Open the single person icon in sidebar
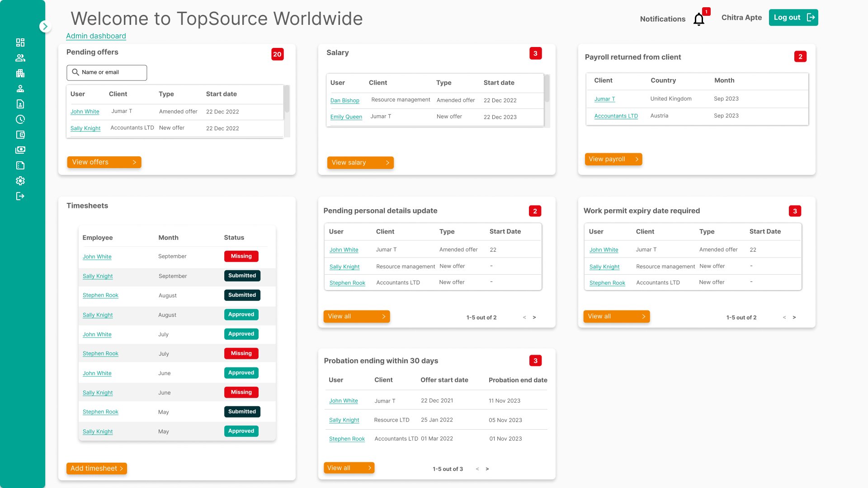The height and width of the screenshot is (488, 868). (x=20, y=89)
